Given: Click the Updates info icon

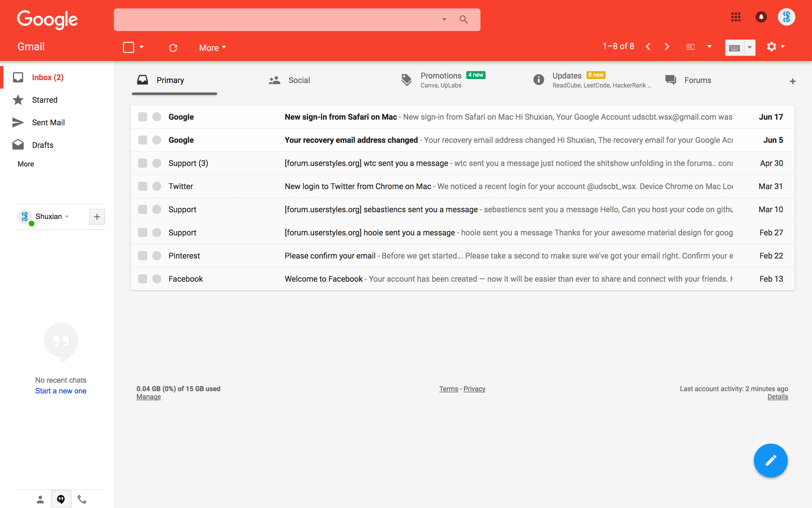Looking at the screenshot, I should coord(539,80).
